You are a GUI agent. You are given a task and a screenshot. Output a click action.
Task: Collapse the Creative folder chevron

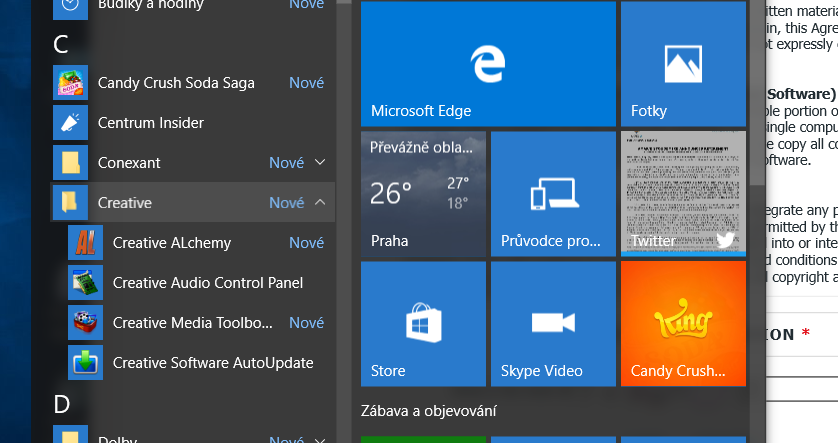point(320,202)
